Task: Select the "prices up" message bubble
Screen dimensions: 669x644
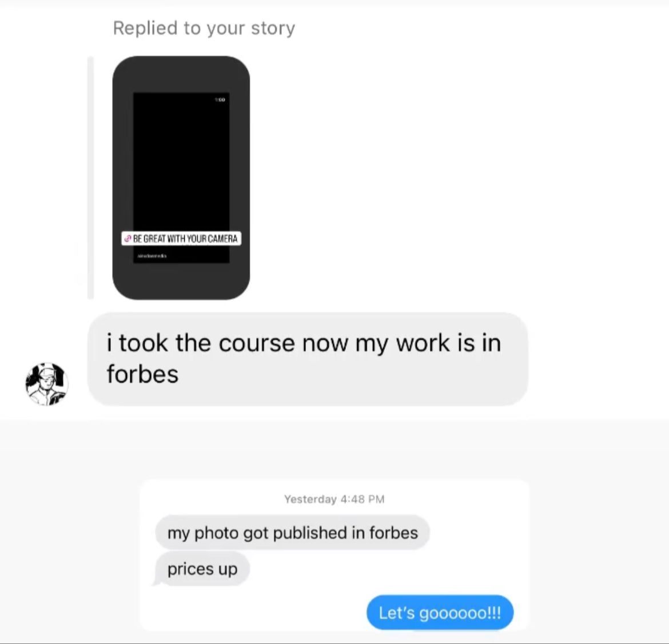Action: click(202, 569)
